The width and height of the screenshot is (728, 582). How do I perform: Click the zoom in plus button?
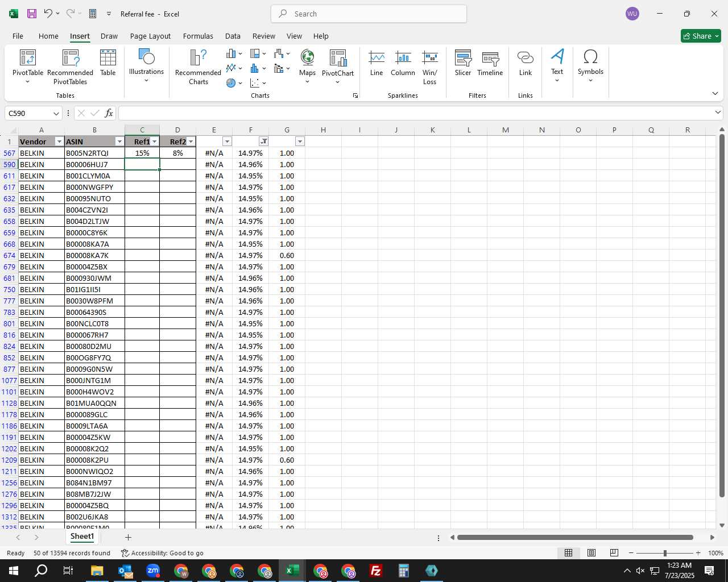[x=698, y=553]
